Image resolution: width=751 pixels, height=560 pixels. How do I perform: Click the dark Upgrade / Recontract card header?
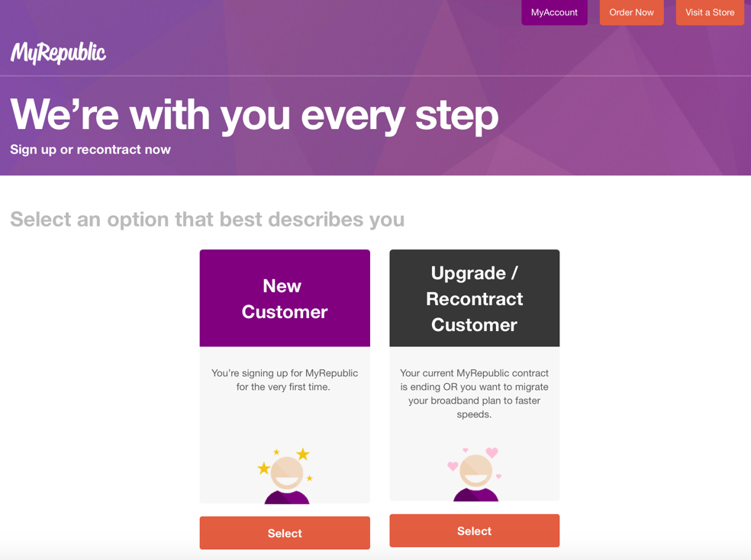point(474,298)
